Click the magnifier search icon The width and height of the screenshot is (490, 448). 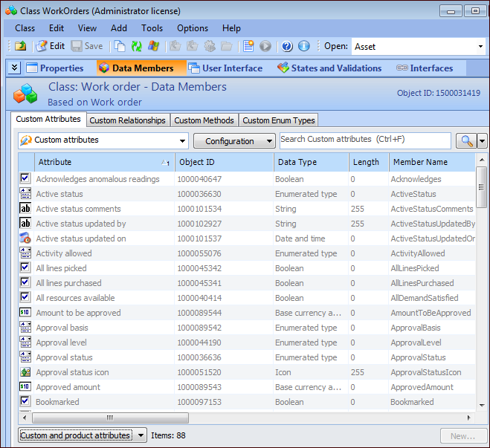pos(466,140)
